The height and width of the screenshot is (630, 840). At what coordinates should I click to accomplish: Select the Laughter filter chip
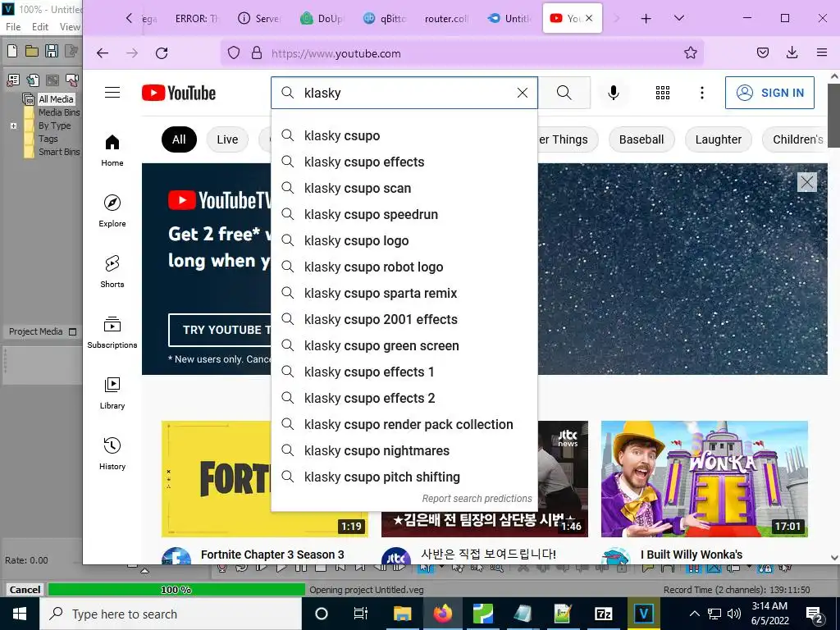[x=719, y=139]
